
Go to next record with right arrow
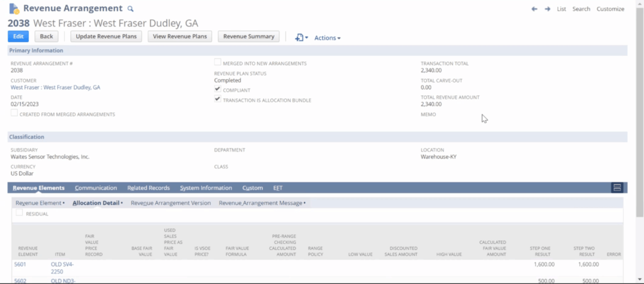tap(547, 9)
